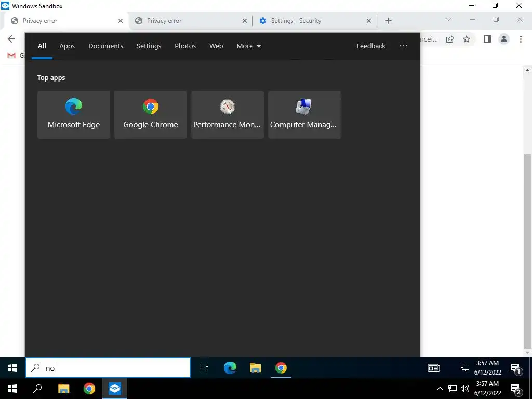Screen dimensions: 532x399
Task: Open host network tray icon
Action: (453, 389)
